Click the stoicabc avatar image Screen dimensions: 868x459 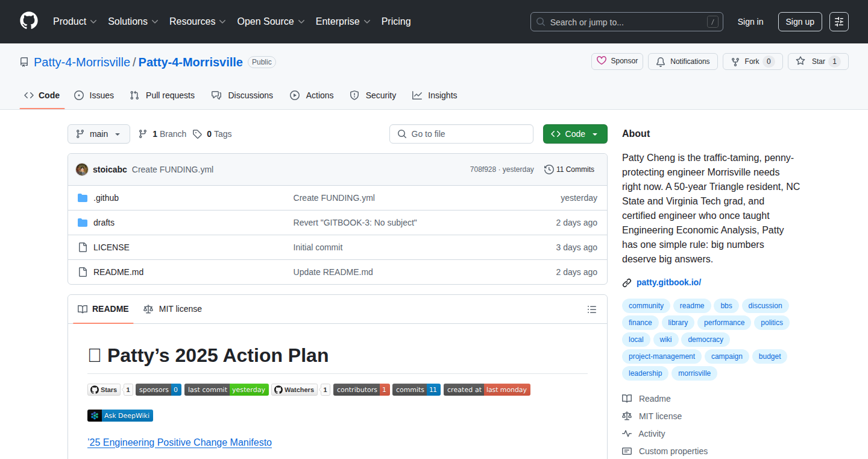pyautogui.click(x=82, y=169)
